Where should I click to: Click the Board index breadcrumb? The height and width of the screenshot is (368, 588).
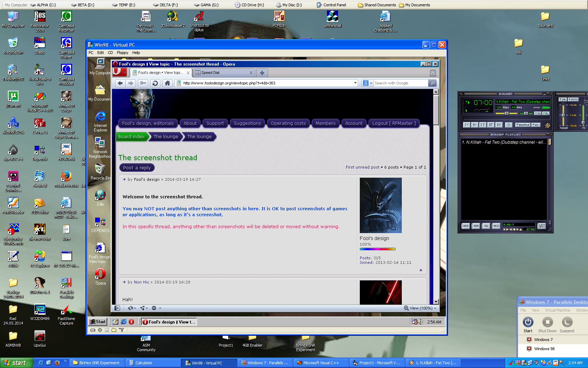click(x=131, y=137)
